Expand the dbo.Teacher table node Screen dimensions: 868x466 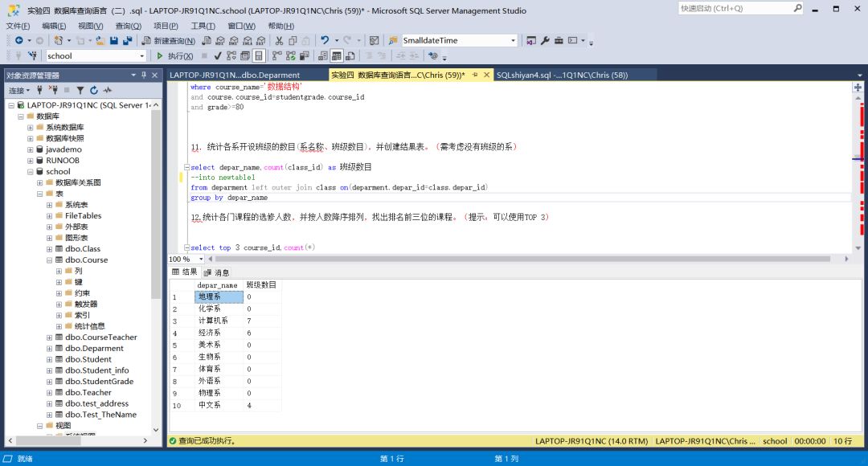49,393
